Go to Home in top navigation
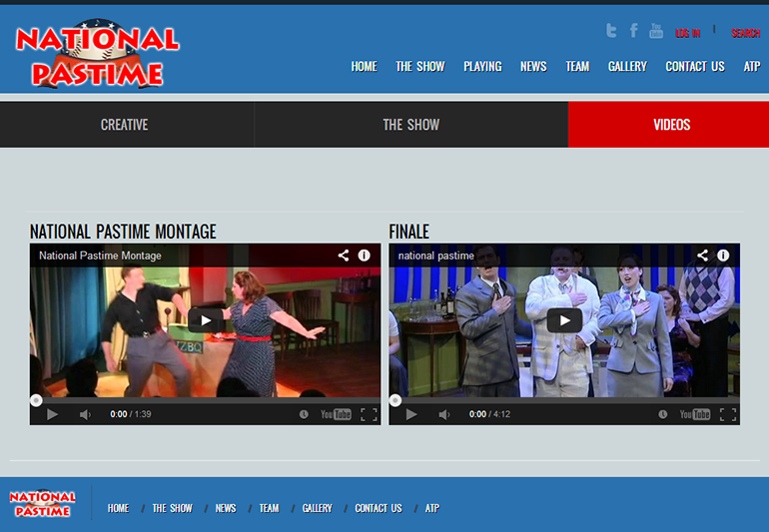Image resolution: width=769 pixels, height=532 pixels. pyautogui.click(x=364, y=67)
